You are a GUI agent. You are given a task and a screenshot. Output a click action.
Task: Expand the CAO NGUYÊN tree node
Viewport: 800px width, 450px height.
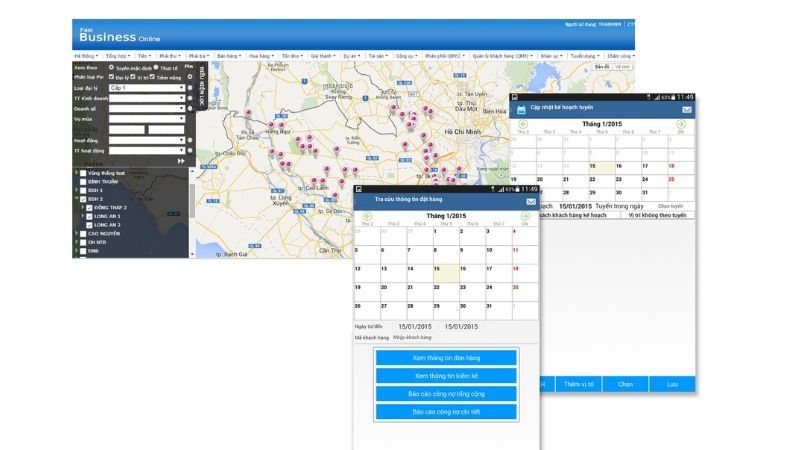pos(77,233)
